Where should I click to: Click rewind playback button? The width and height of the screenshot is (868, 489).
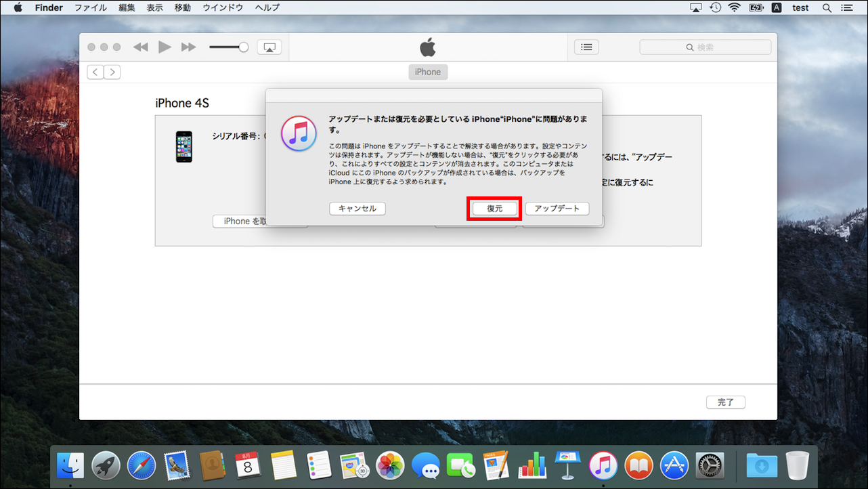tap(140, 47)
